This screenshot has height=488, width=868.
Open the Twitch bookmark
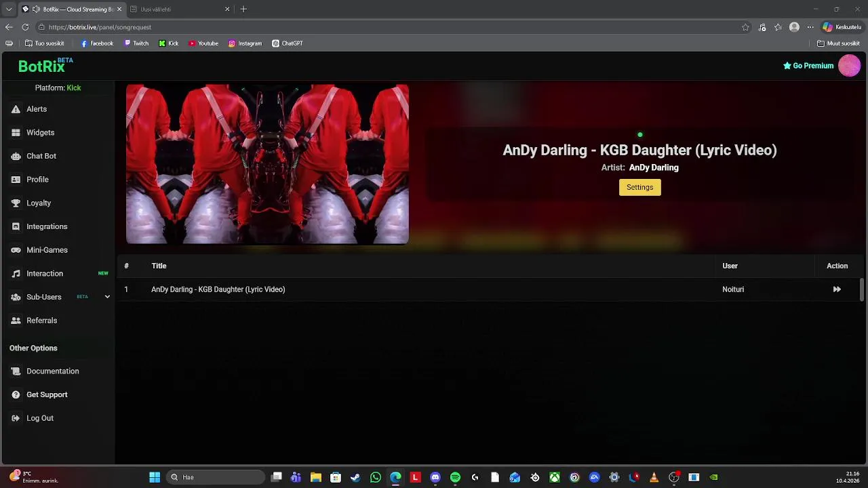136,43
